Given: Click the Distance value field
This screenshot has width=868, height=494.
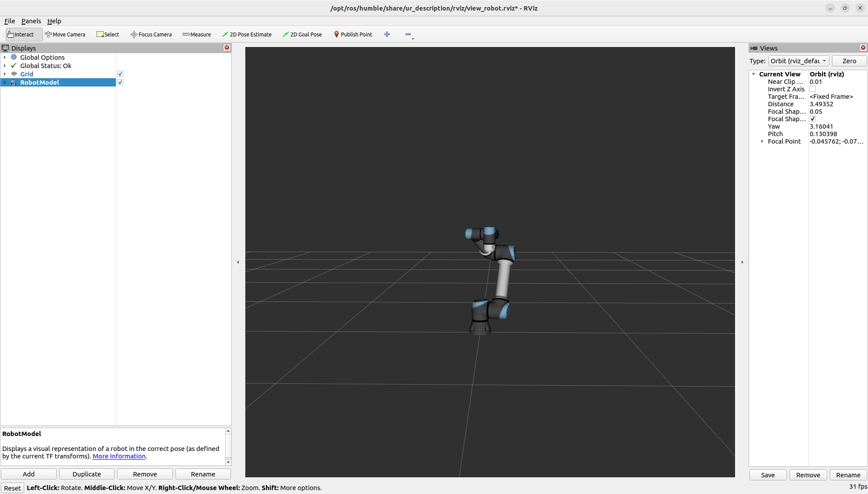Looking at the screenshot, I should coord(836,104).
